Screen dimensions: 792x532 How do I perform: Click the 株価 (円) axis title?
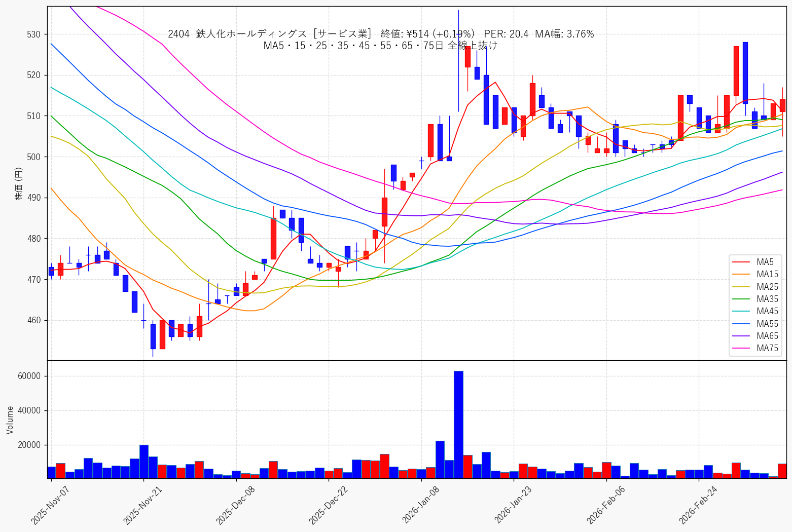point(19,183)
